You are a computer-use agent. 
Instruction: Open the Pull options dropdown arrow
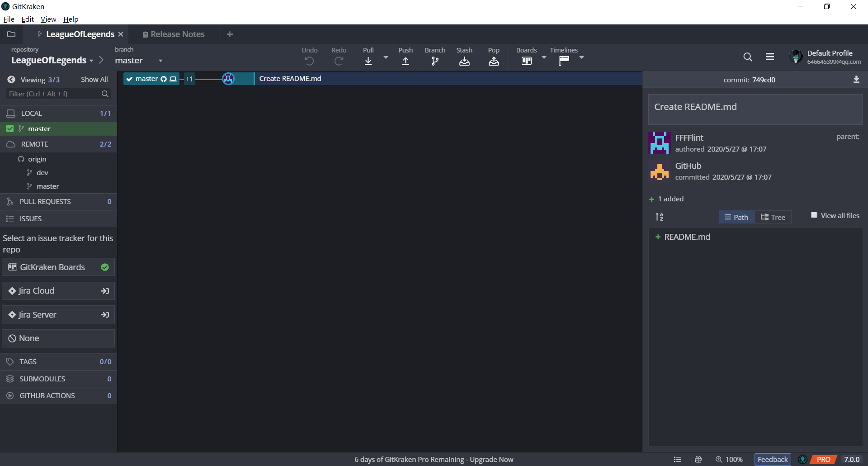pos(386,57)
